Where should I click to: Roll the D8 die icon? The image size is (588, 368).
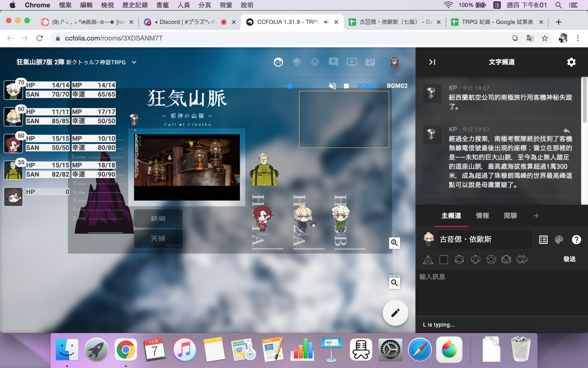459,260
